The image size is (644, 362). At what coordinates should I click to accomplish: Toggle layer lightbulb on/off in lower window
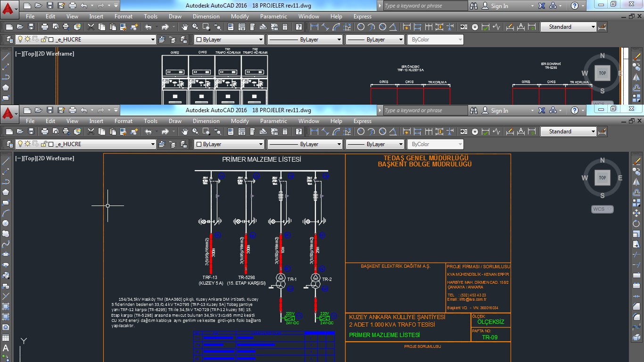(x=20, y=144)
